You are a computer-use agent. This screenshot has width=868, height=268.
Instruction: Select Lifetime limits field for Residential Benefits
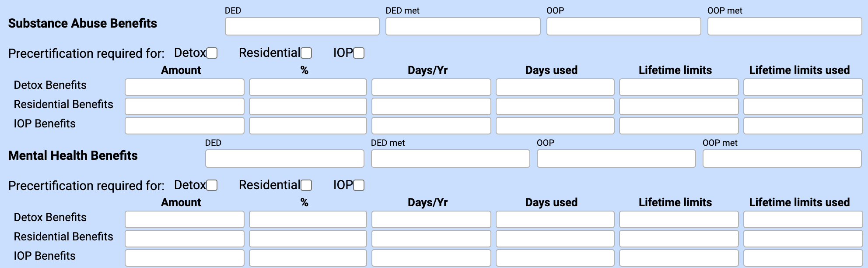pos(679,106)
